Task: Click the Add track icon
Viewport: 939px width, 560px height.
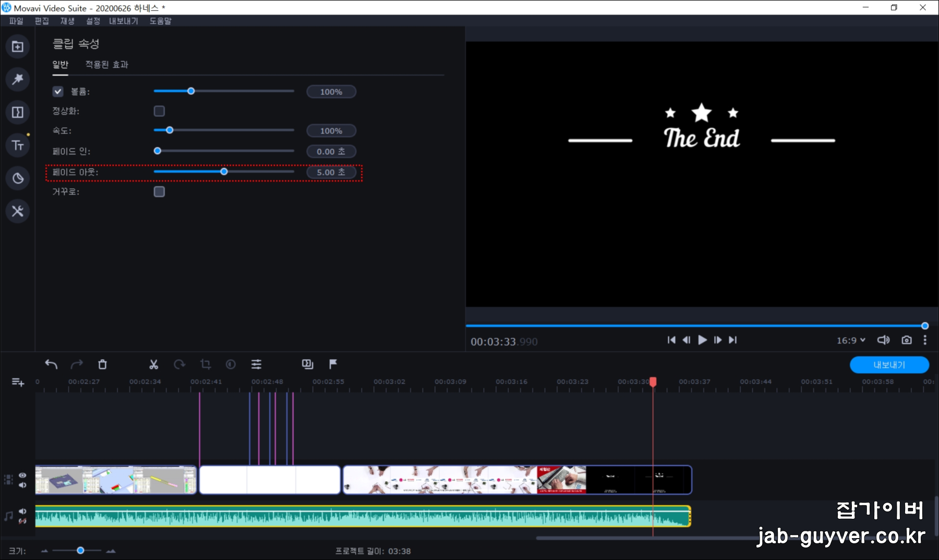Action: click(18, 382)
